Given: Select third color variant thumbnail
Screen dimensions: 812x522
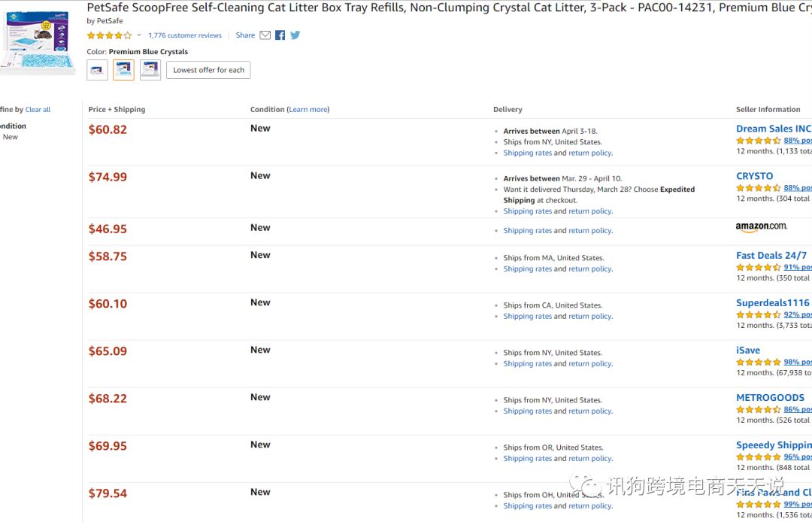Looking at the screenshot, I should [150, 70].
